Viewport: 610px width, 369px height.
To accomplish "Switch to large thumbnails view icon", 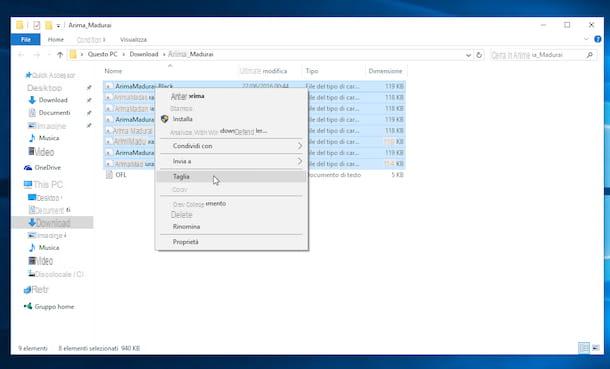I will 596,348.
